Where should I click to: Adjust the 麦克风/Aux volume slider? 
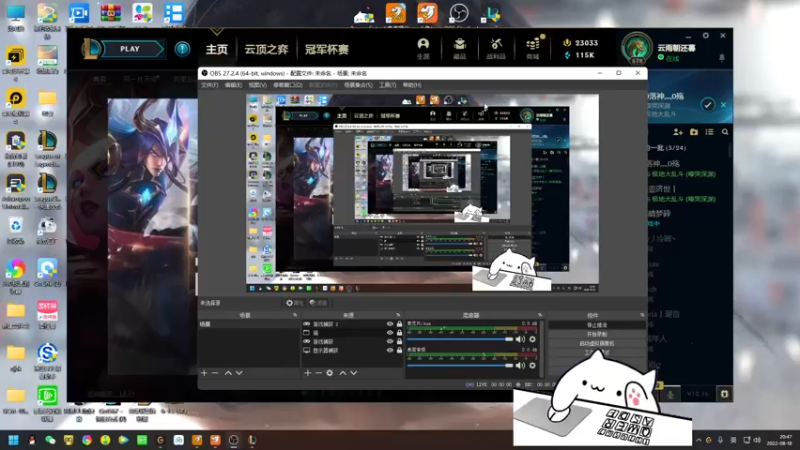pos(460,339)
